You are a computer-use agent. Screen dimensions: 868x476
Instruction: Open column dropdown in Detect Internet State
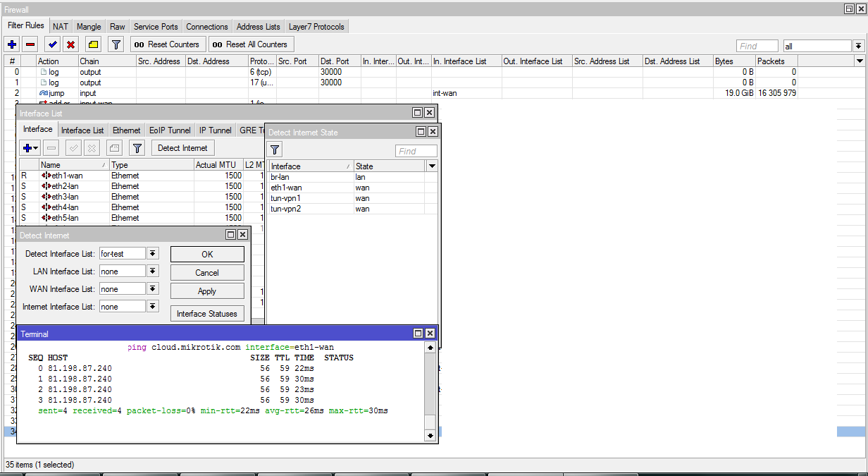tap(432, 166)
